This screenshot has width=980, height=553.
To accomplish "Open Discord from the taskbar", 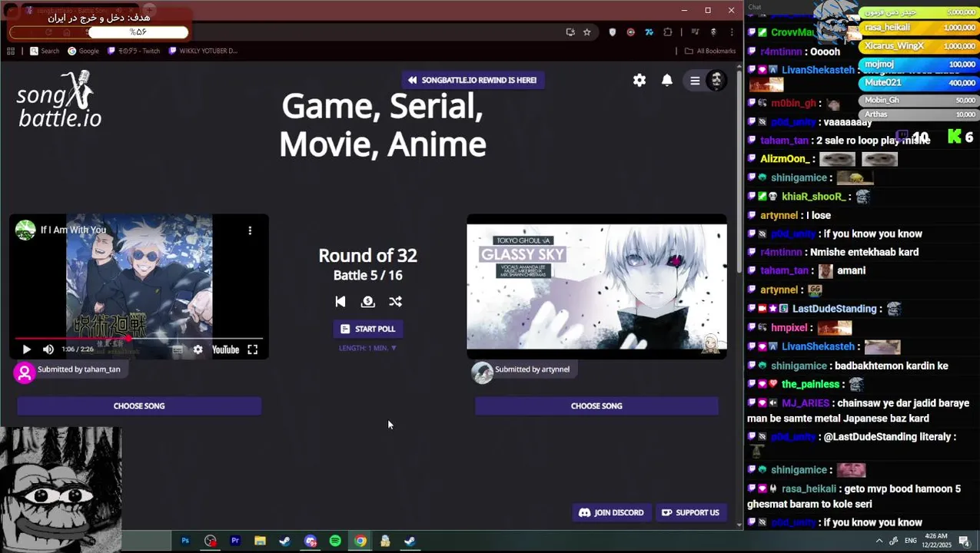I will [x=311, y=541].
